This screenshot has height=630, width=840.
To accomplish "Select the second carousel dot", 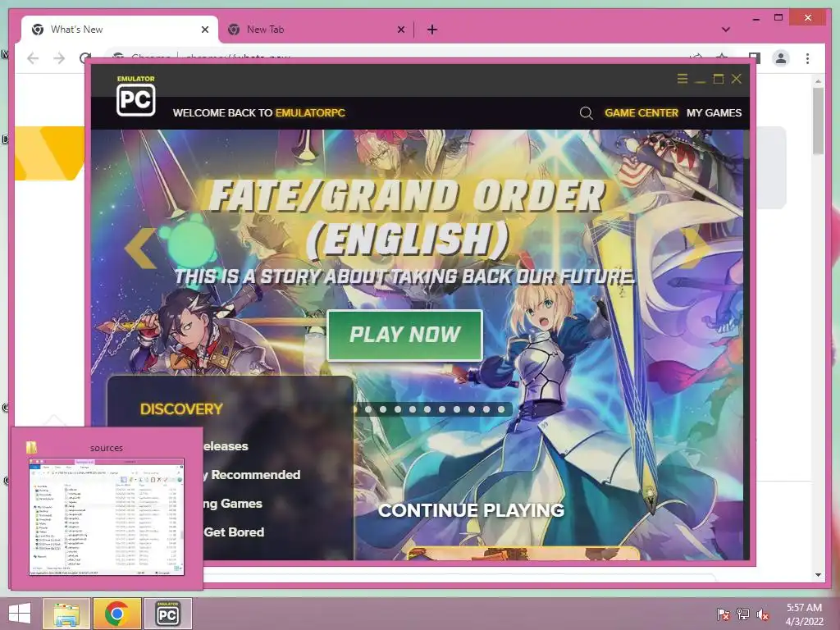I will coord(368,409).
